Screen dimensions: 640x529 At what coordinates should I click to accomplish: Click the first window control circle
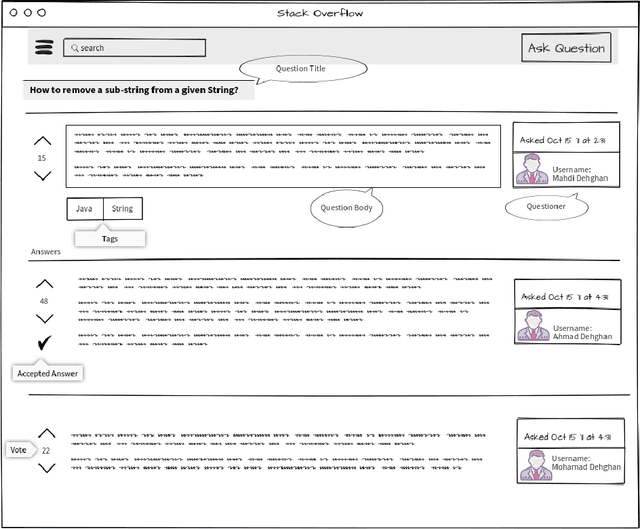(x=13, y=13)
